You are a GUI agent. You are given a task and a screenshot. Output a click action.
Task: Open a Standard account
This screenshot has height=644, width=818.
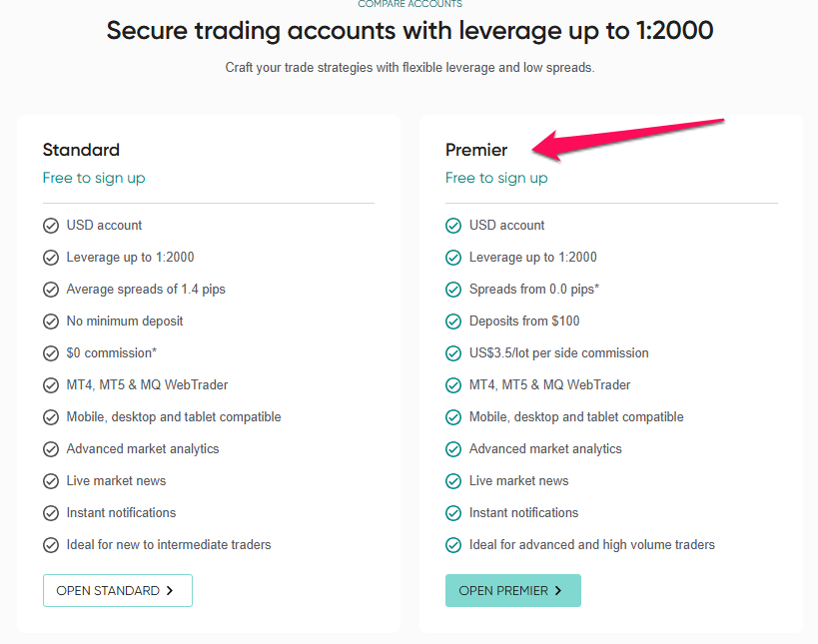pos(118,591)
